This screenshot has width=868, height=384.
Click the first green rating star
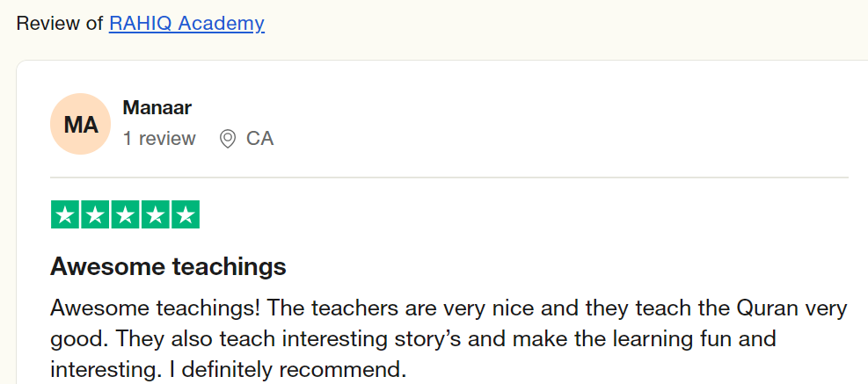65,214
